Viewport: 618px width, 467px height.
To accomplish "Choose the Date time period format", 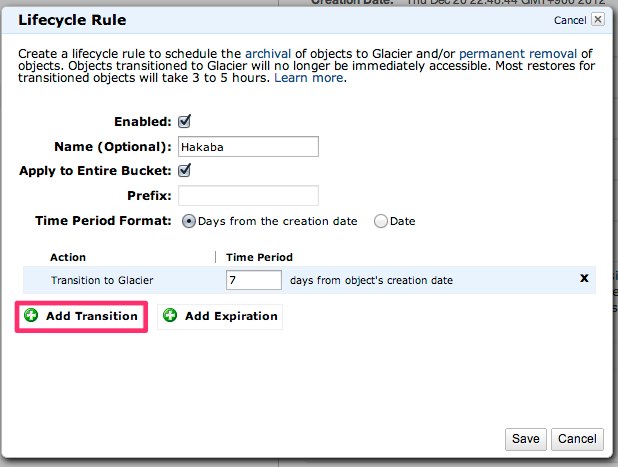I will 380,221.
